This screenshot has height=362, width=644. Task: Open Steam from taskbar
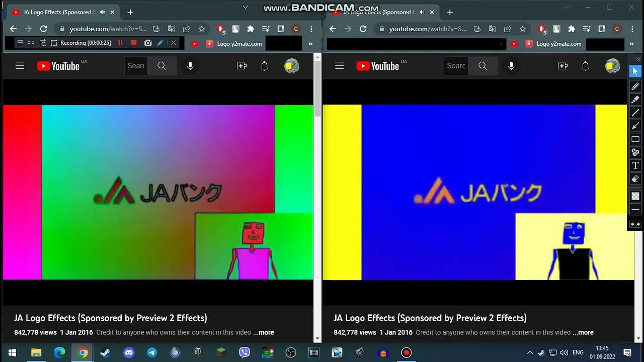[106, 352]
